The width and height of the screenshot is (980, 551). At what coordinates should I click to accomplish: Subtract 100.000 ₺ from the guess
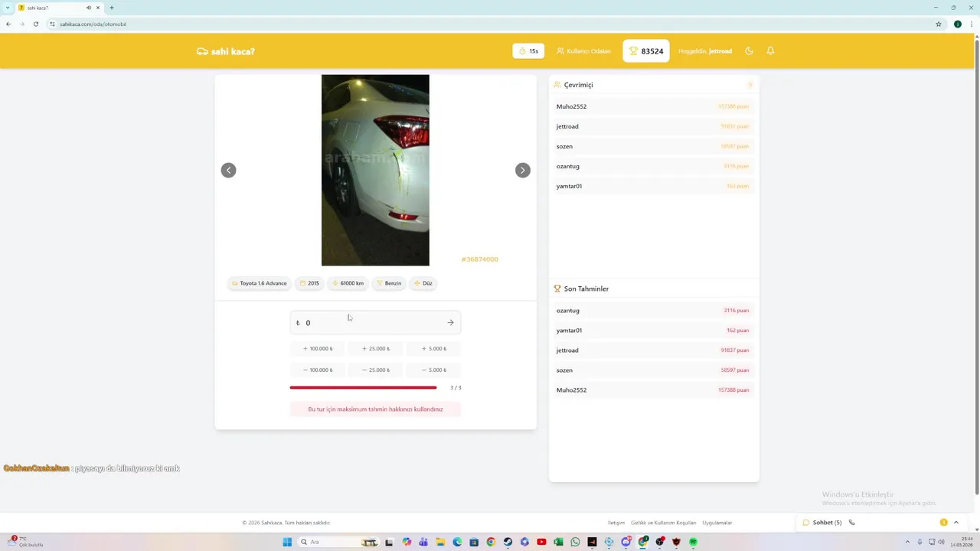[x=317, y=370]
